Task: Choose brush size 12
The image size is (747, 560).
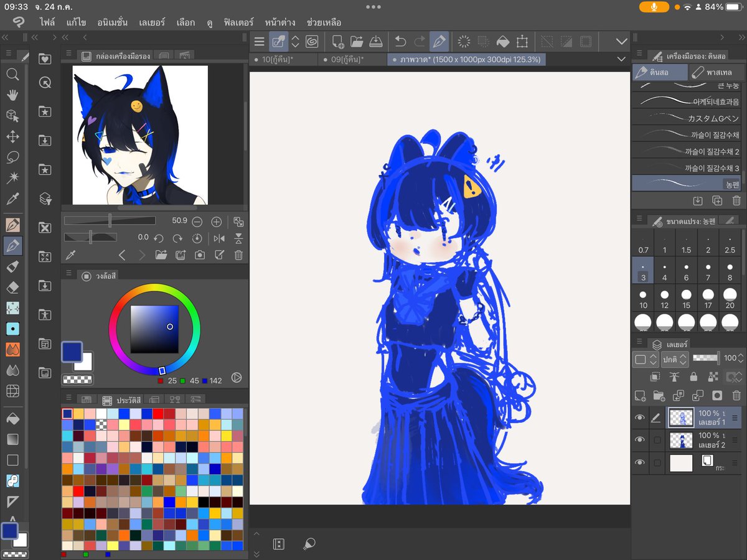Action: (664, 298)
